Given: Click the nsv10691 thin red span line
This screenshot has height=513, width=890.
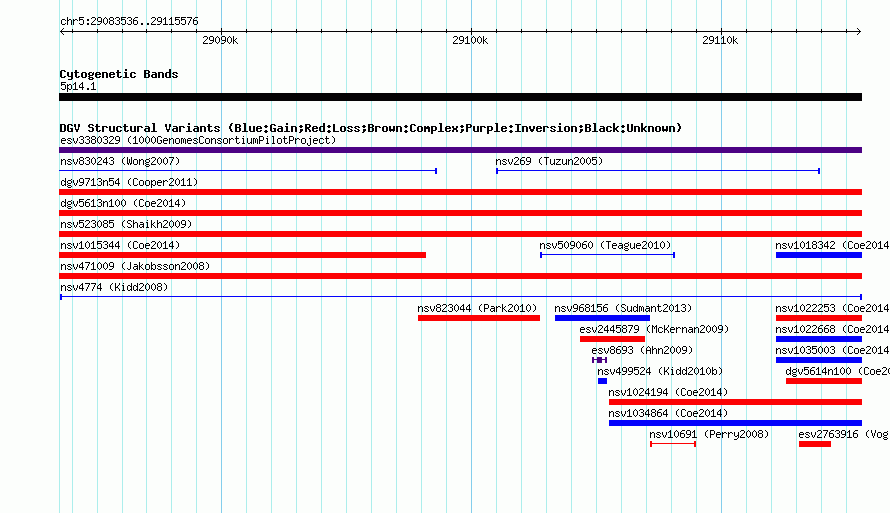Looking at the screenshot, I should point(673,444).
